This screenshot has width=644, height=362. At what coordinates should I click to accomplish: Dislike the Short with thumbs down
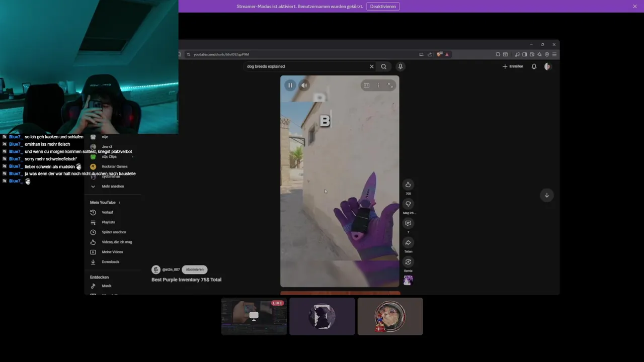point(408,204)
